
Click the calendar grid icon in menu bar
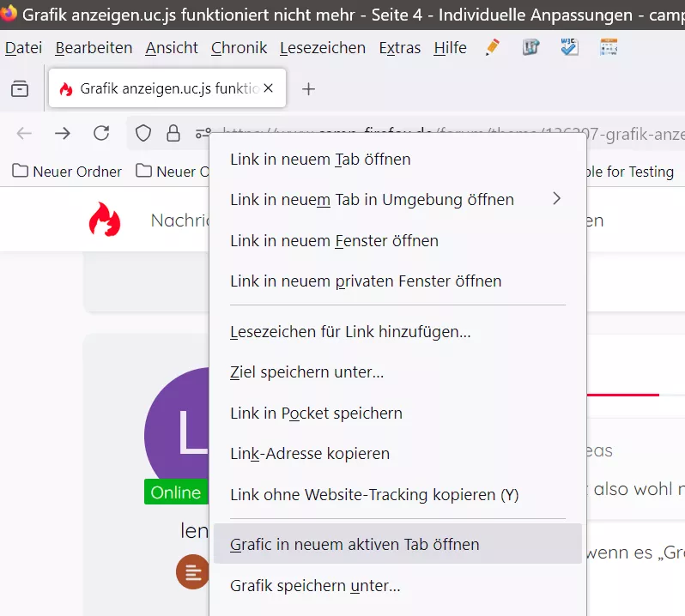coord(609,47)
